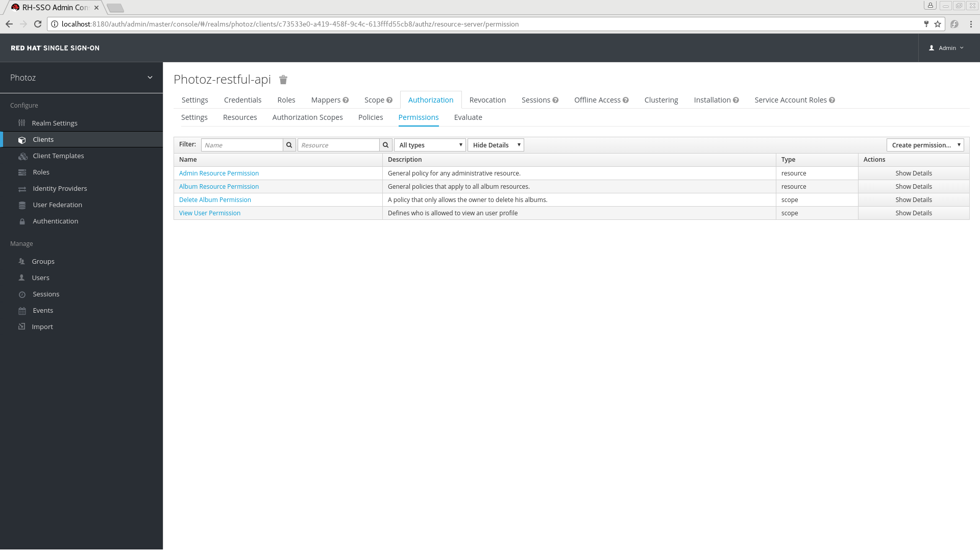Click the trash delete client icon
This screenshot has width=980, height=551.
pyautogui.click(x=283, y=80)
